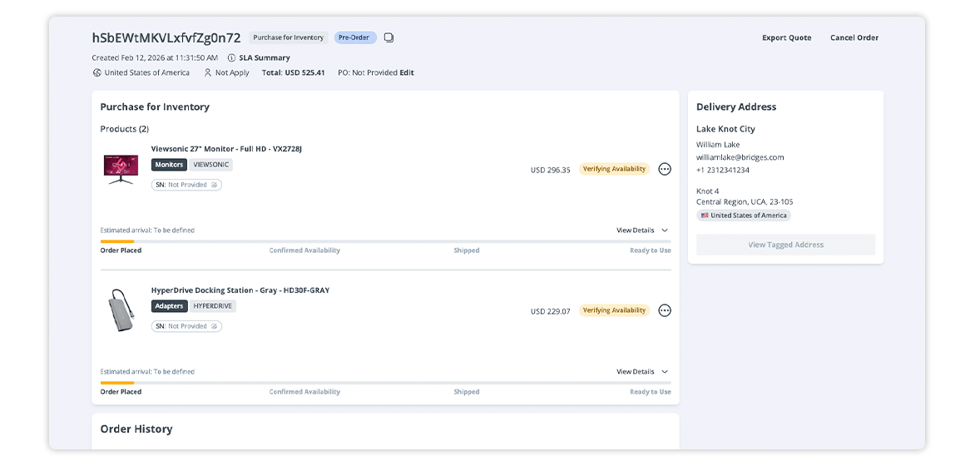
Task: Expand View Details for the HyperDrive docking station
Action: point(641,372)
